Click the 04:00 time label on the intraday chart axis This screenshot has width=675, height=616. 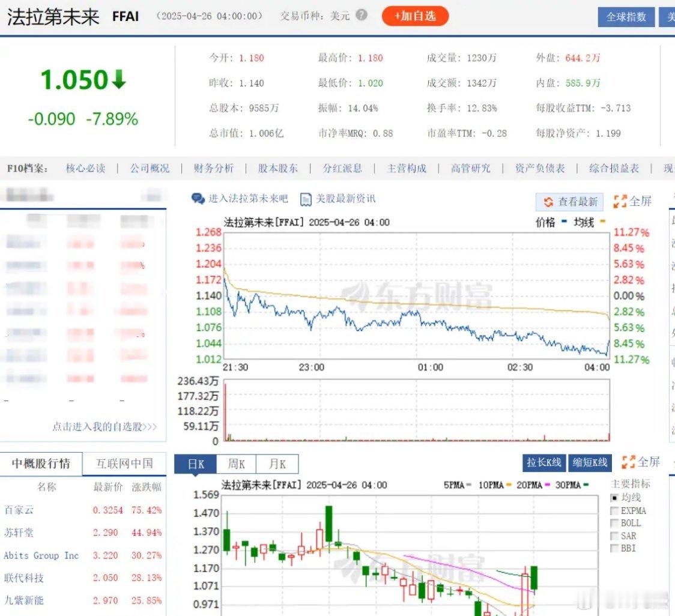[x=597, y=367]
